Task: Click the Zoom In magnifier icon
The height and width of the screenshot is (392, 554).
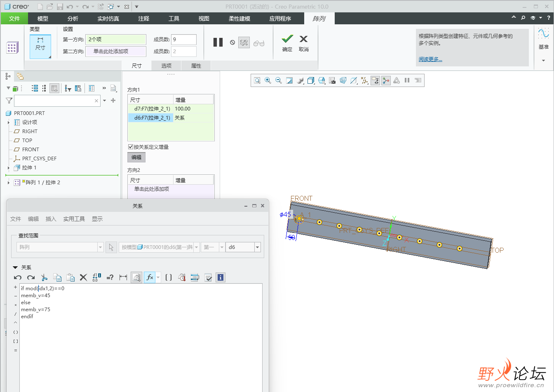Action: 268,80
